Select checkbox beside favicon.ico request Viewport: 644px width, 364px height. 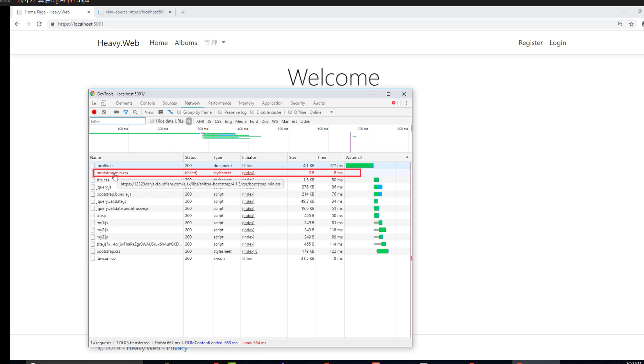(93, 258)
